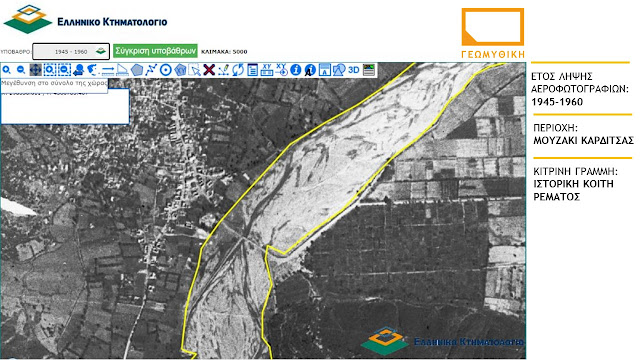Select the zoom out magnifier tool
This screenshot has width=640, height=360.
tap(21, 70)
